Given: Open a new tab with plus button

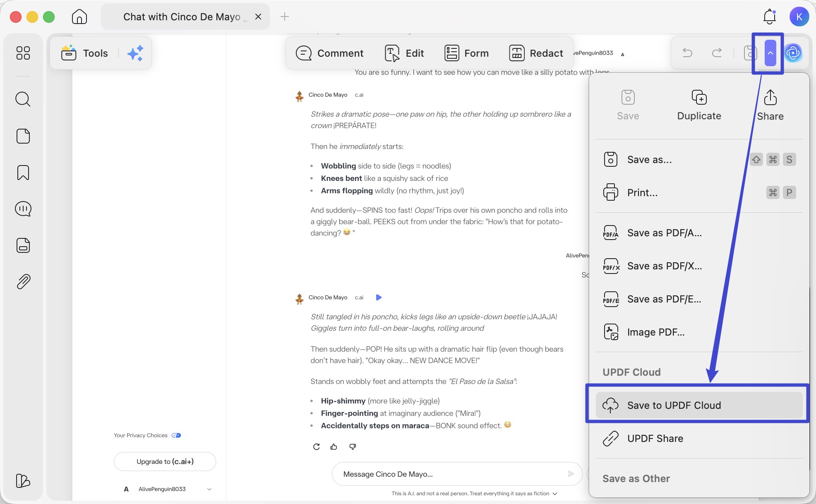Looking at the screenshot, I should tap(284, 17).
